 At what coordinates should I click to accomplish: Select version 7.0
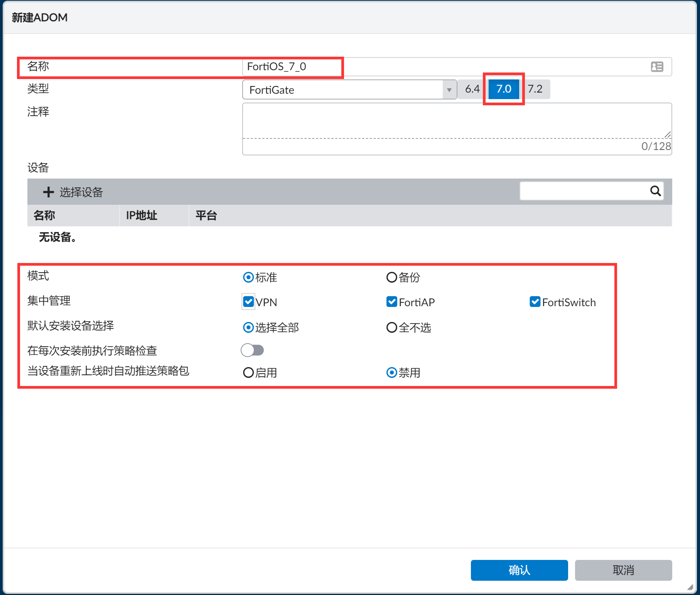click(x=503, y=89)
